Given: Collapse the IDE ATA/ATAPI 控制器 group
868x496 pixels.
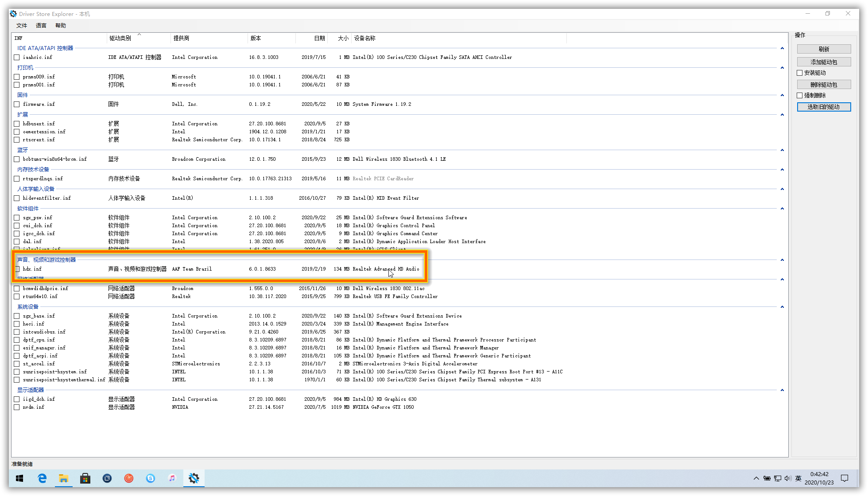Looking at the screenshot, I should [782, 48].
